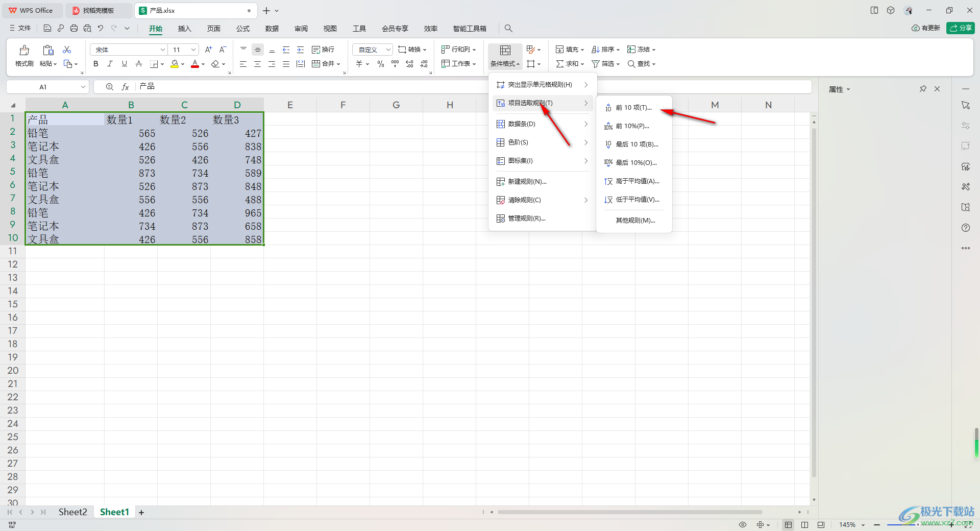
Task: Add a new sheet with plus icon
Action: click(x=141, y=512)
